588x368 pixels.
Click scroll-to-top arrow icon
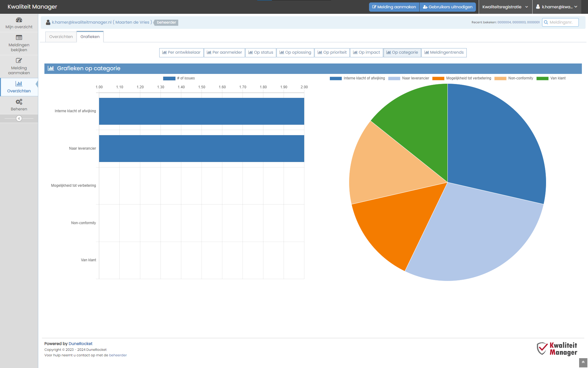[583, 362]
